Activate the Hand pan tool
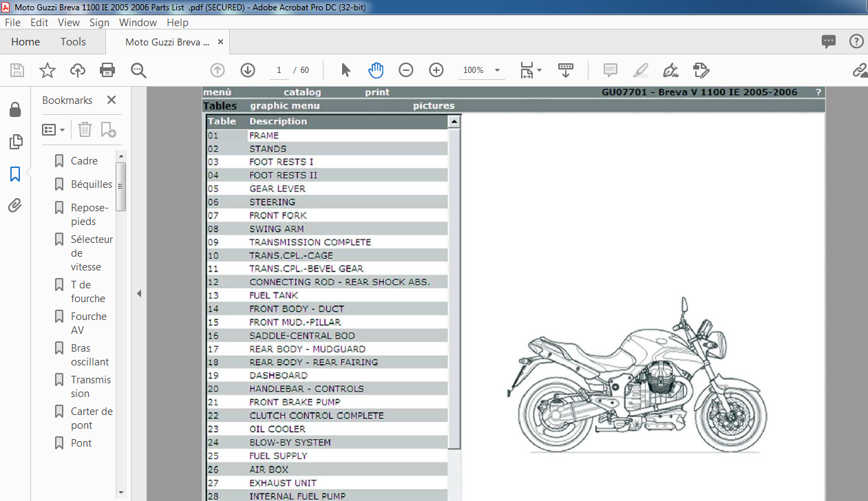The image size is (868, 501). [376, 70]
